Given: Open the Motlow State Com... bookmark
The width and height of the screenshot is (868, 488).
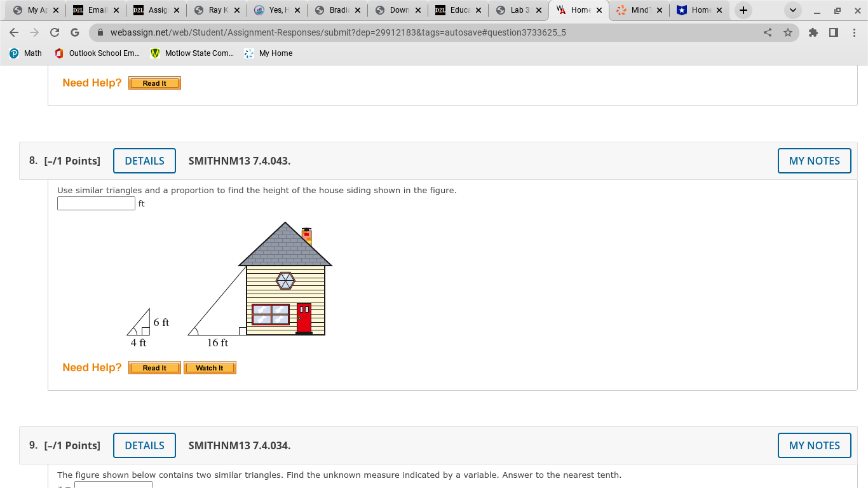Looking at the screenshot, I should click(192, 53).
